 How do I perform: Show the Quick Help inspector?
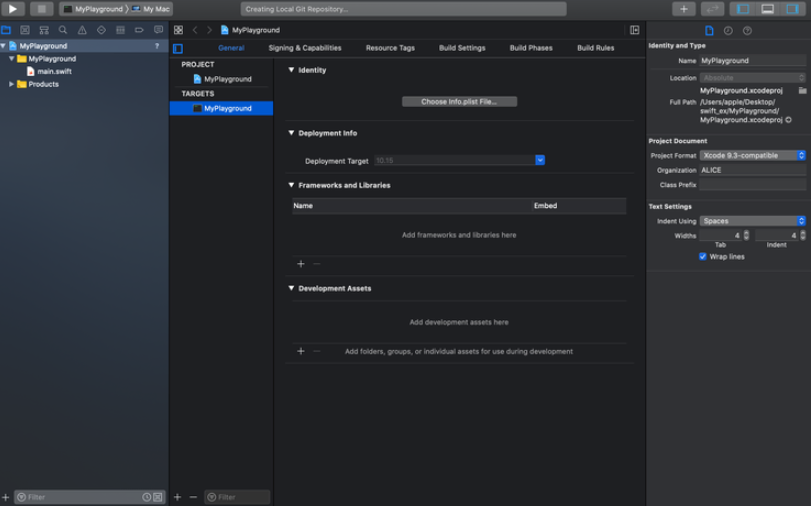click(x=747, y=31)
